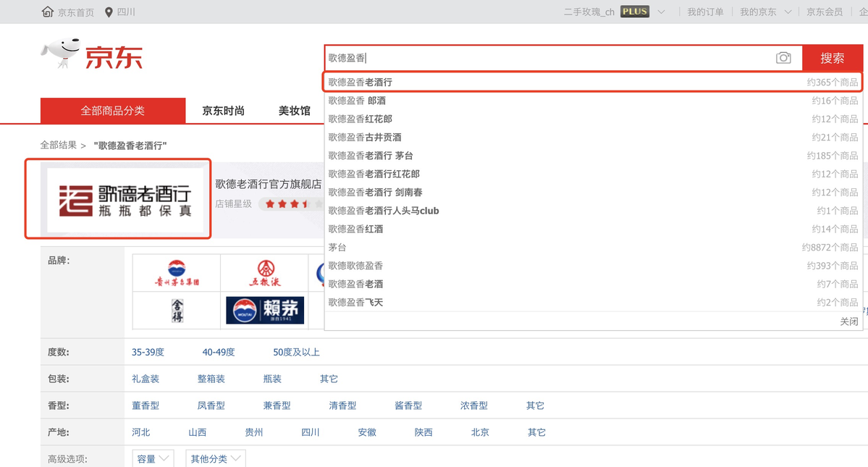Viewport: 868px width, 467px height.
Task: Close the search suggestion list via 关闭
Action: click(x=848, y=321)
